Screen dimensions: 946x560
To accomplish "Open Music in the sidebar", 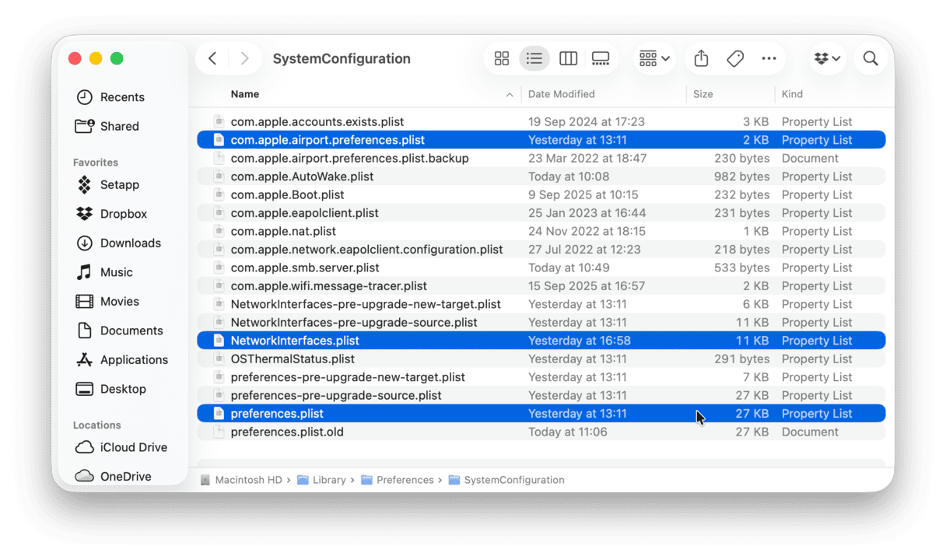I will 105,272.
